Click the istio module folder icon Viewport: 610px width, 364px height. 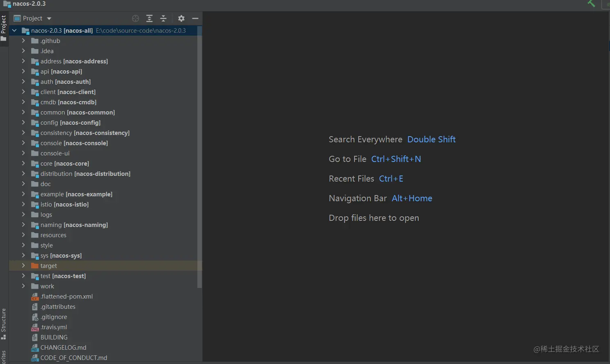pos(35,204)
